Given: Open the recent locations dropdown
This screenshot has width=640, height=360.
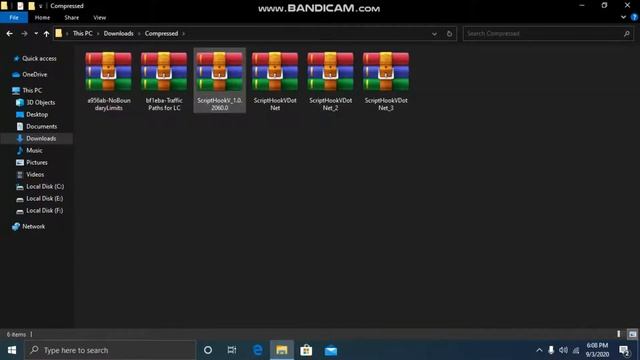Looking at the screenshot, I should [x=36, y=33].
